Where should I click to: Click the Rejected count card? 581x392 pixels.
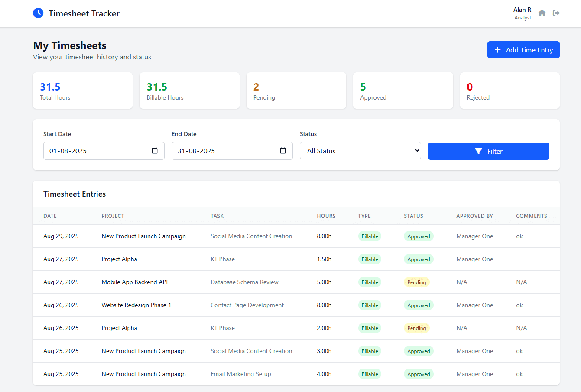(510, 90)
